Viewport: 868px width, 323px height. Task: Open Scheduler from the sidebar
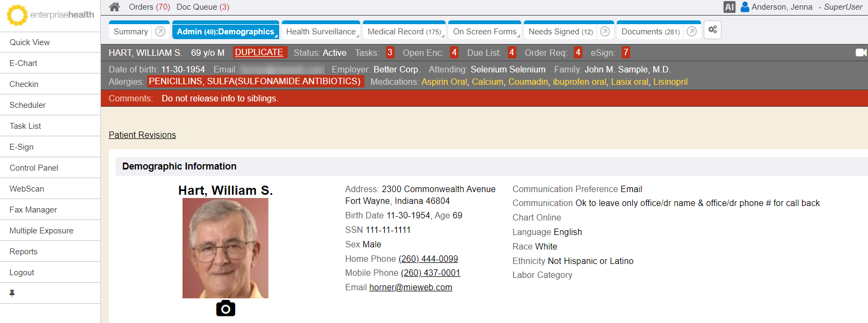pyautogui.click(x=27, y=105)
